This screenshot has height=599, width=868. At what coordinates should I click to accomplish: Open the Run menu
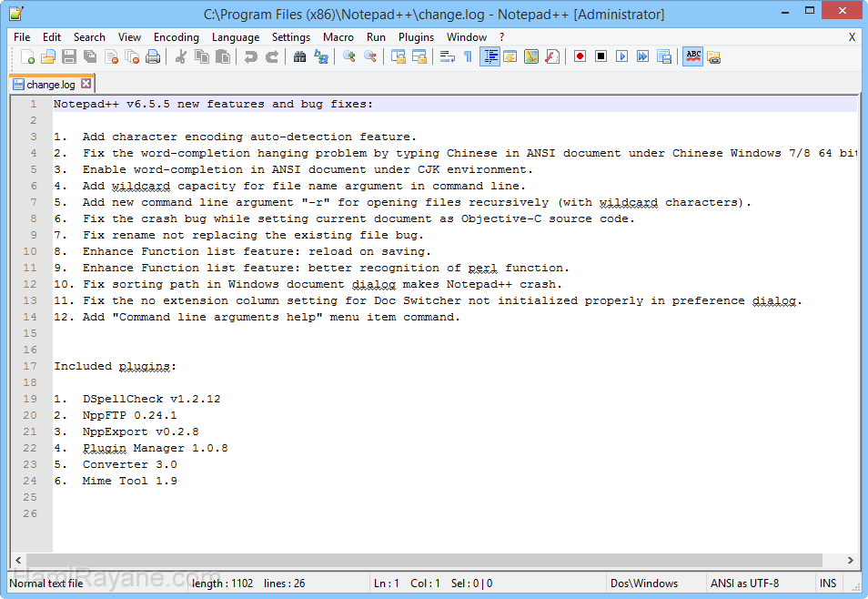tap(376, 37)
